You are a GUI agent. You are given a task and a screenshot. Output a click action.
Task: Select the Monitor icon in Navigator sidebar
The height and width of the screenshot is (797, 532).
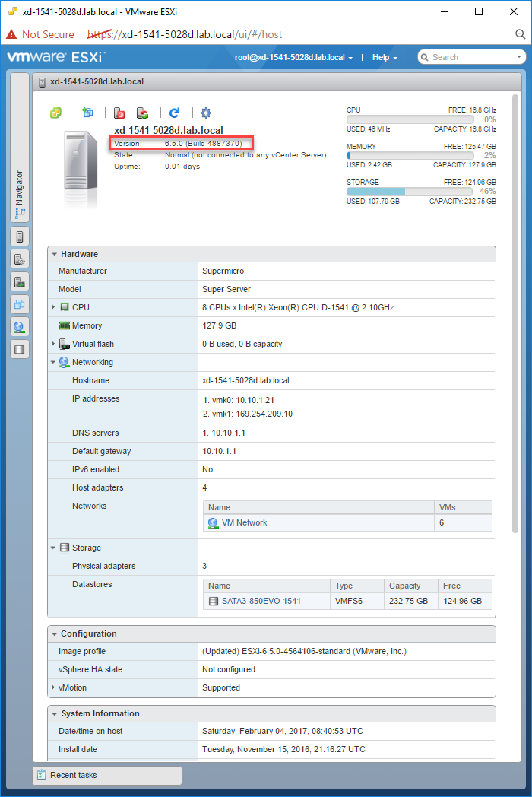tap(20, 281)
